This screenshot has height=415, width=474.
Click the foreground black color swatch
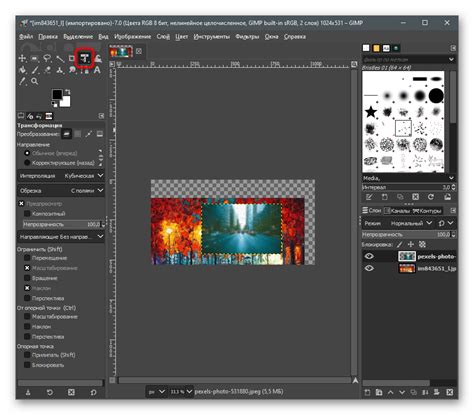click(x=57, y=94)
